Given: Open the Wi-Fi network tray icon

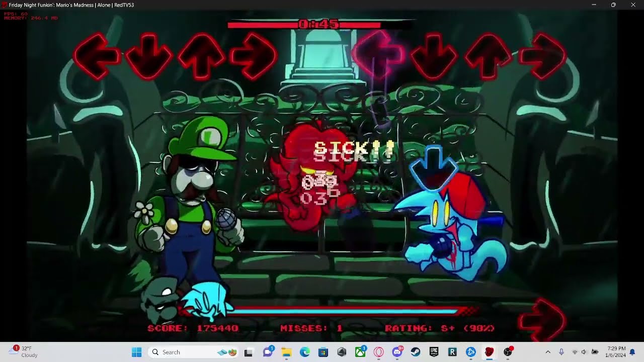Looking at the screenshot, I should tap(575, 352).
